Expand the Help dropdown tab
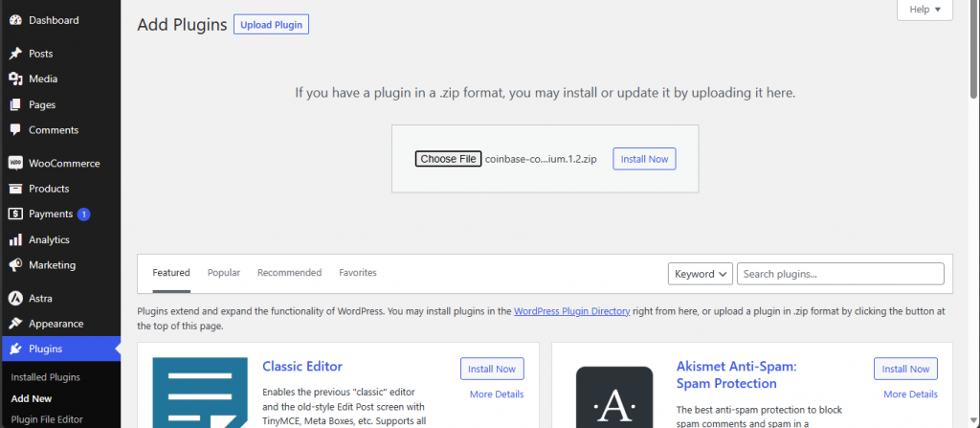This screenshot has width=980, height=428. (924, 10)
